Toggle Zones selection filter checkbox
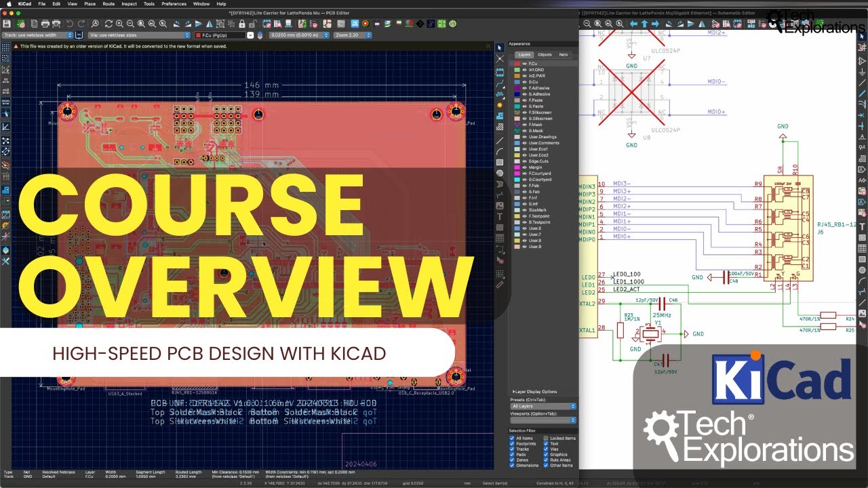The image size is (868, 488). [512, 460]
